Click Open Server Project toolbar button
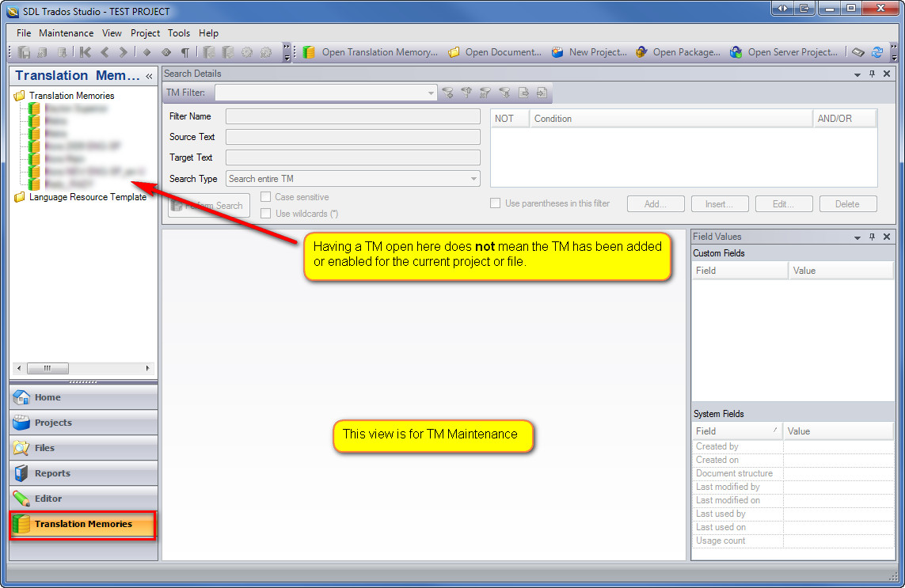The width and height of the screenshot is (905, 588). click(x=784, y=52)
